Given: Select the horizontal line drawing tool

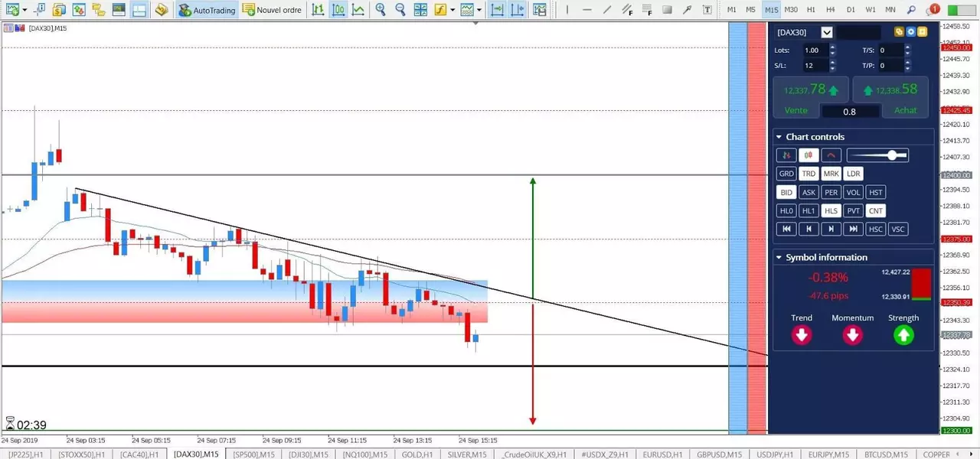Looking at the screenshot, I should tap(587, 10).
